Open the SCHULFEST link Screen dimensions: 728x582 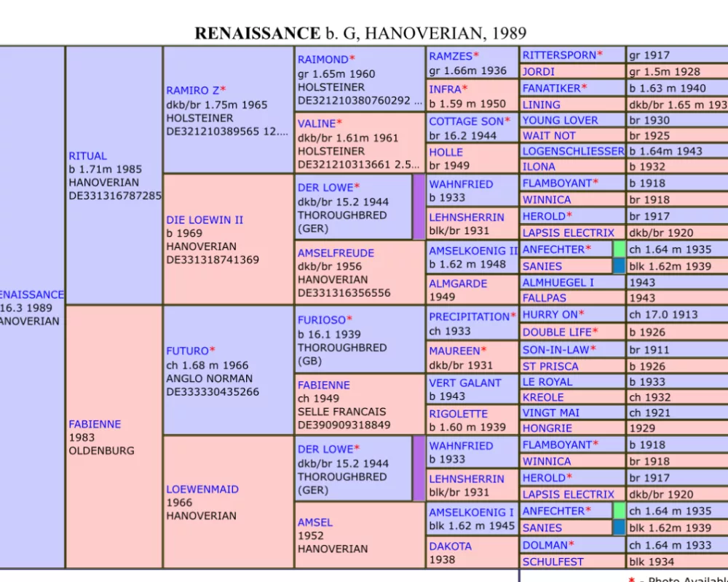[x=553, y=562]
